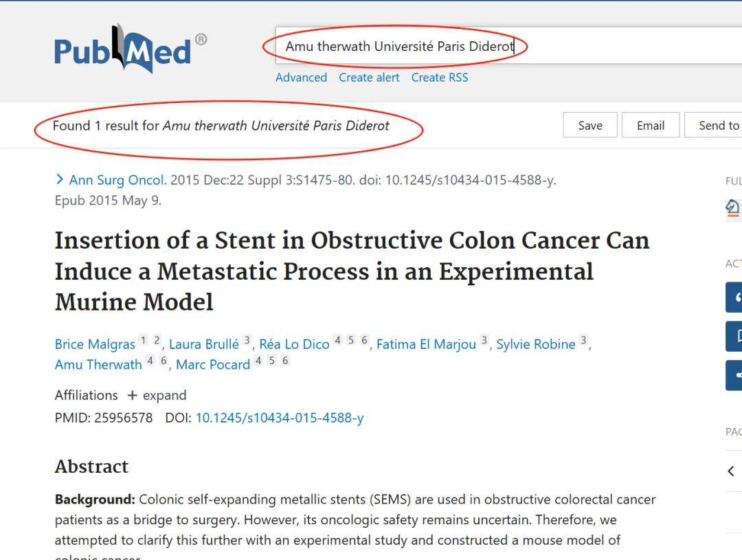Focus the PubMed search input field
The width and height of the screenshot is (742, 560).
point(508,46)
